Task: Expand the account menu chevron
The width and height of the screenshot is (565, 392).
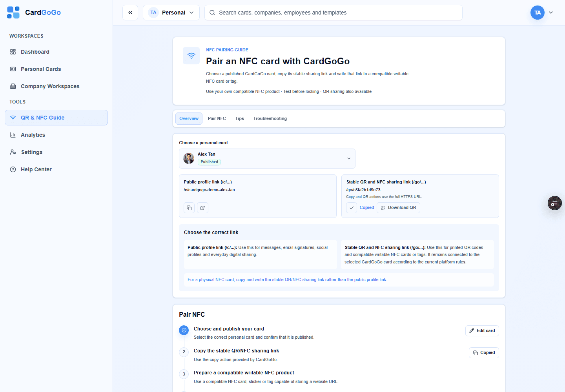Action: [x=551, y=13]
